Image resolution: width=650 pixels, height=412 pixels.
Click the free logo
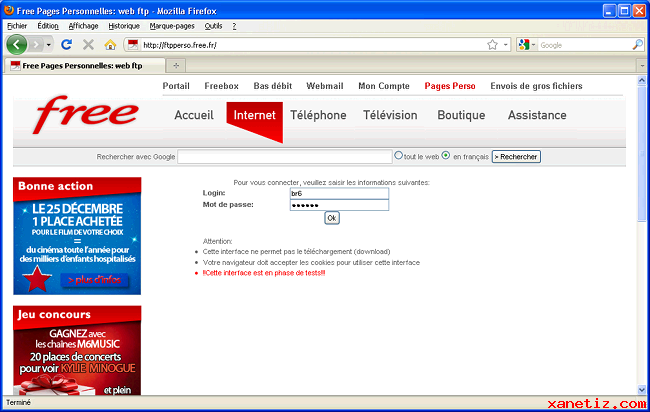(x=85, y=114)
